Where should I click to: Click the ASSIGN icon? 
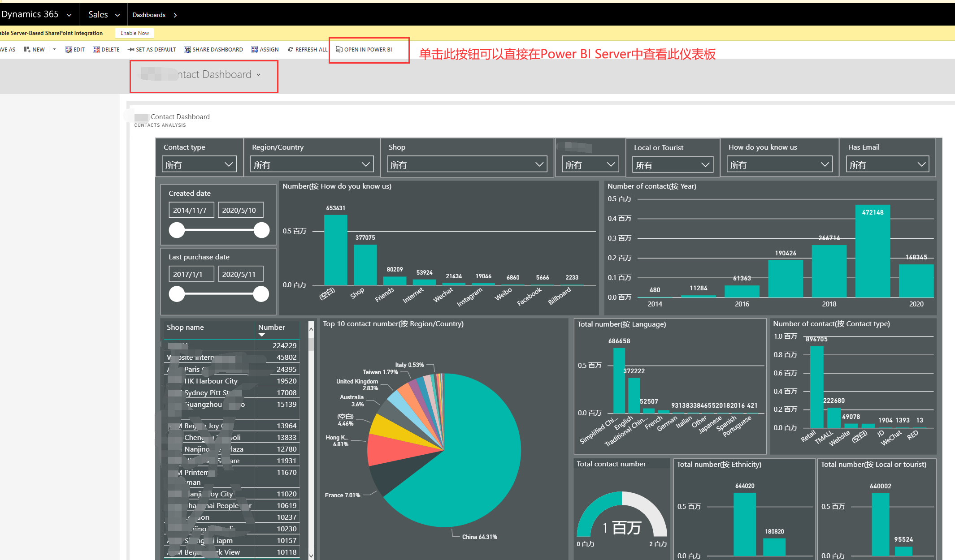point(265,49)
